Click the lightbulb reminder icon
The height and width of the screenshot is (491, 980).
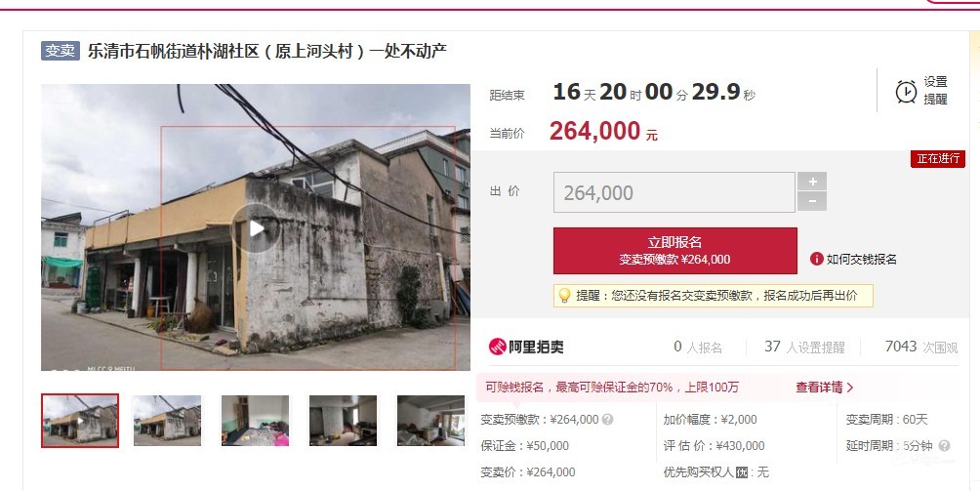click(564, 296)
